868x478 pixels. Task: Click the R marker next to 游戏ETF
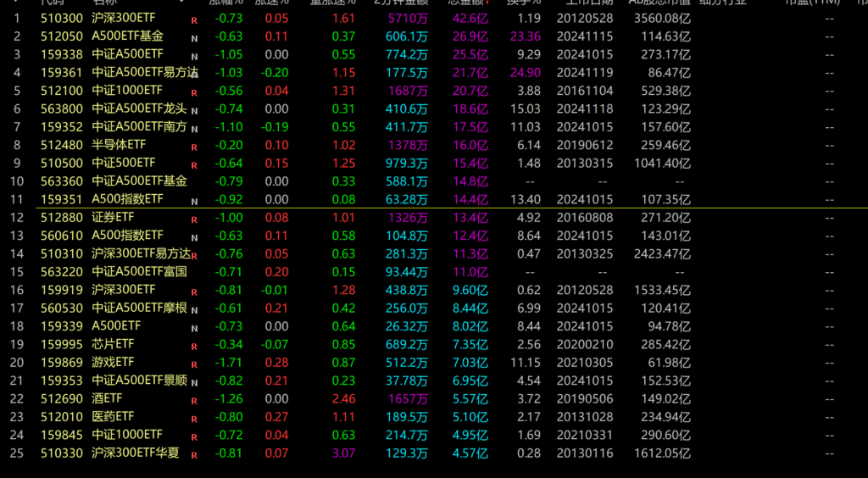194,364
